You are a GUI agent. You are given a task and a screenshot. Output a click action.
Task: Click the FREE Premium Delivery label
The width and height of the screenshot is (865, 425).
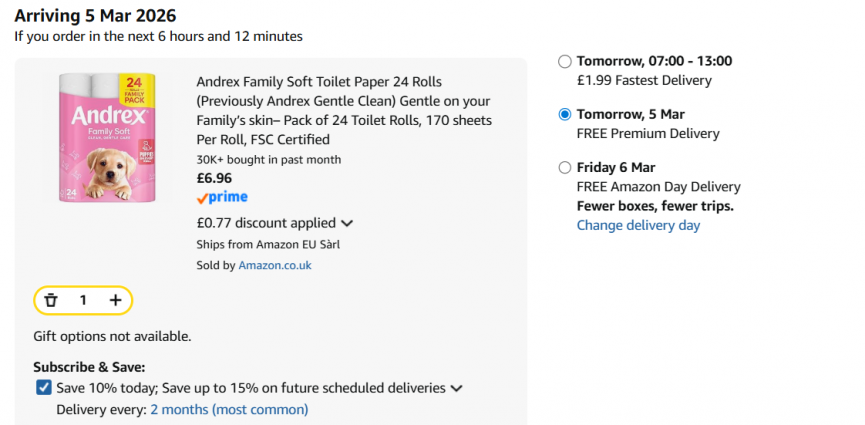(647, 133)
